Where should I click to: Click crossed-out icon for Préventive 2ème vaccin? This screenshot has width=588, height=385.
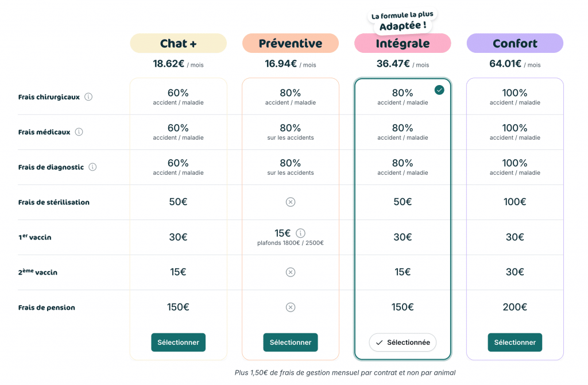click(291, 272)
